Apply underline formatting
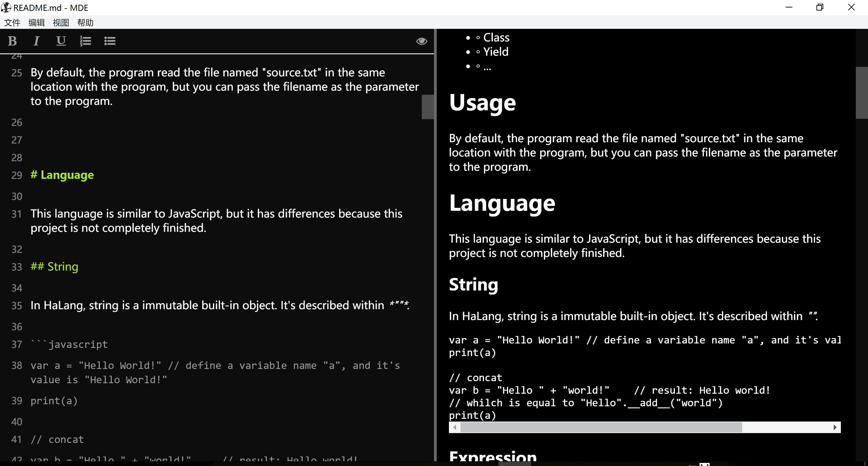 pos(61,41)
